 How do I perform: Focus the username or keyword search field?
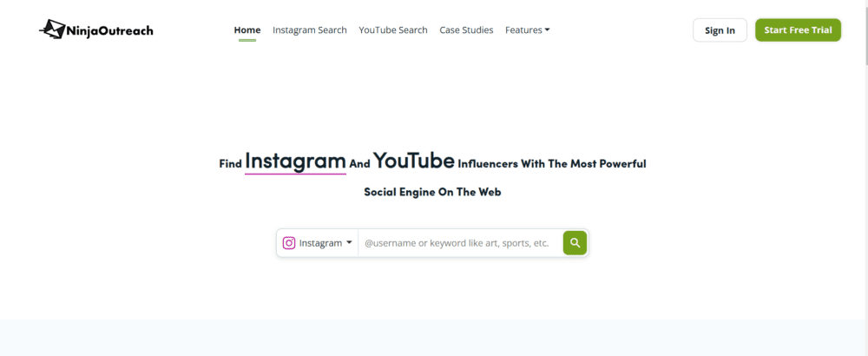(x=461, y=243)
